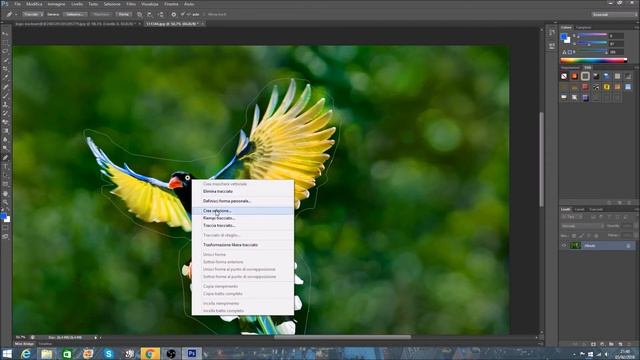The width and height of the screenshot is (640, 360).
Task: Select the Move tool
Action: point(5,33)
